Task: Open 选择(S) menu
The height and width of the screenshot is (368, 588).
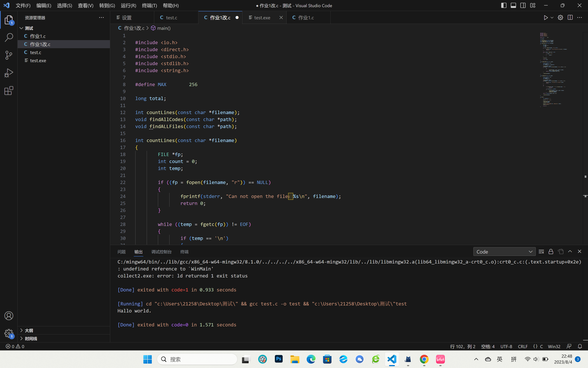Action: tap(64, 5)
